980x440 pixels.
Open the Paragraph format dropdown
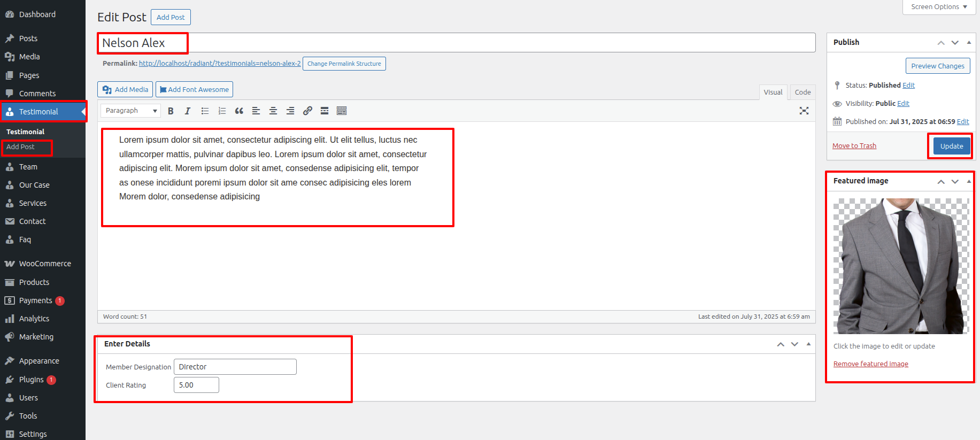[131, 111]
